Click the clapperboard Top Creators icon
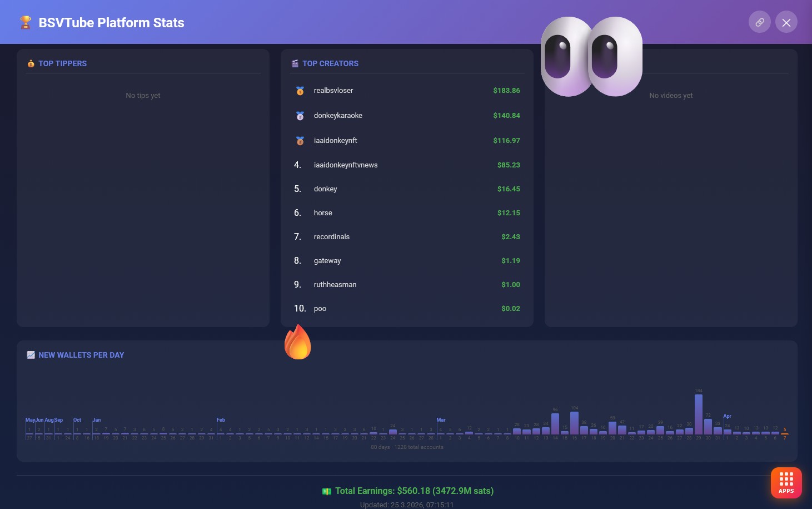 (x=295, y=63)
